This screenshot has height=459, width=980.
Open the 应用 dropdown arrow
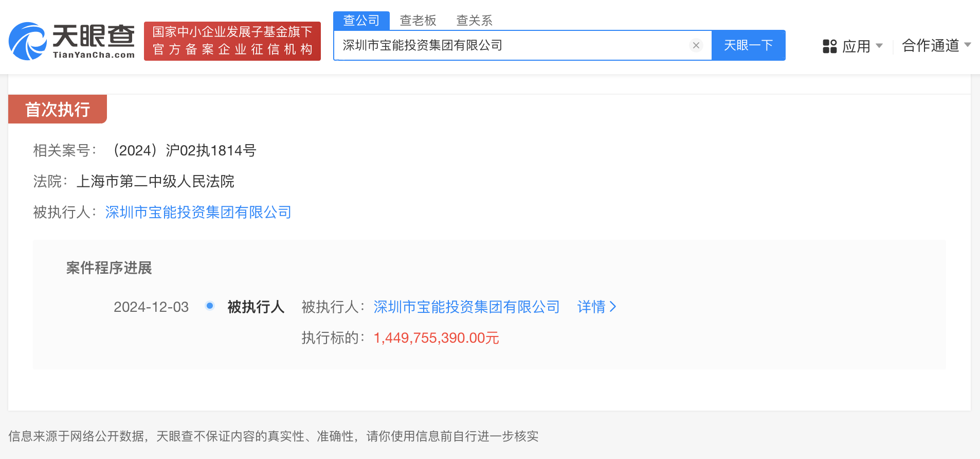pyautogui.click(x=879, y=46)
